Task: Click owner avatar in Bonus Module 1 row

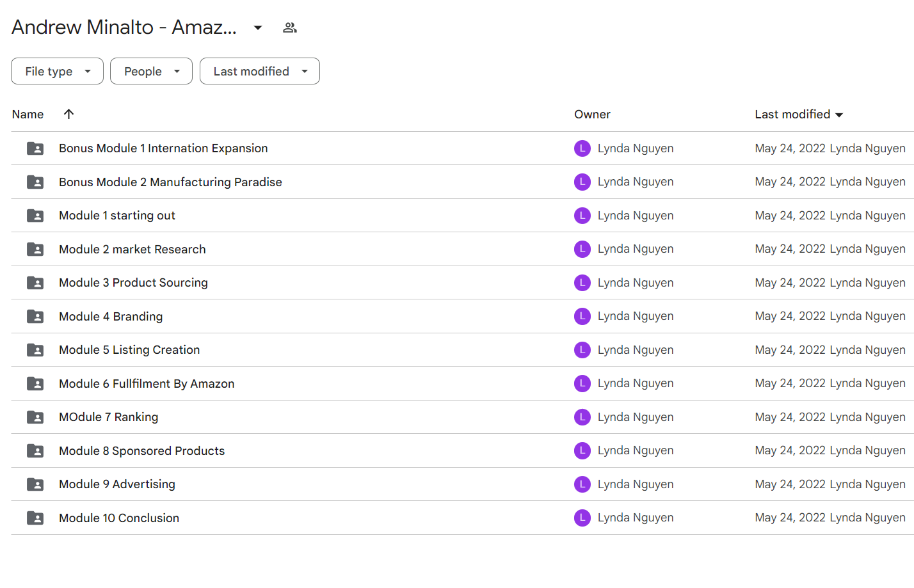Action: point(582,148)
